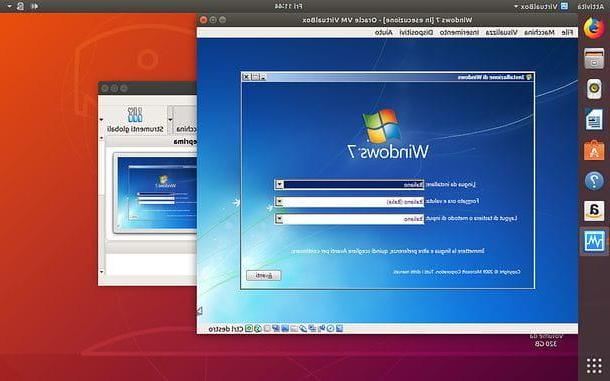Open the clock showing Fri 11:44
Viewport: 610px width, 381px height.
click(x=288, y=6)
